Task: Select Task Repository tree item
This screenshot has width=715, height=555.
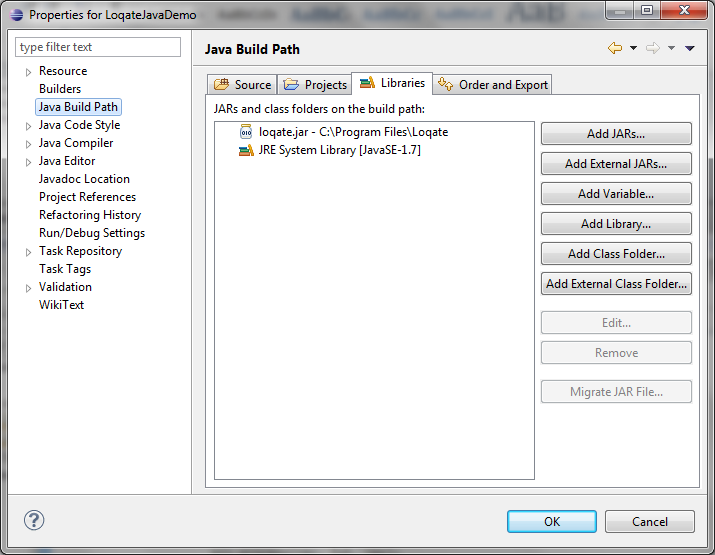Action: point(80,251)
